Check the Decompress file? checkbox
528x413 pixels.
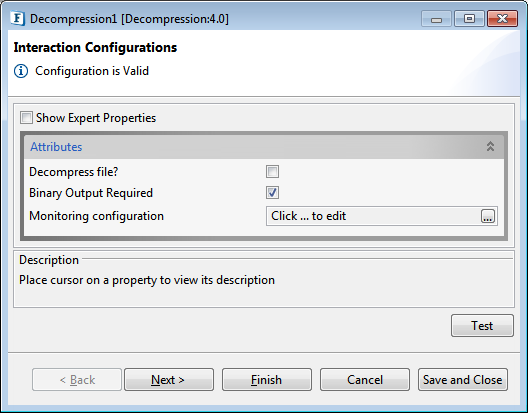coord(272,171)
